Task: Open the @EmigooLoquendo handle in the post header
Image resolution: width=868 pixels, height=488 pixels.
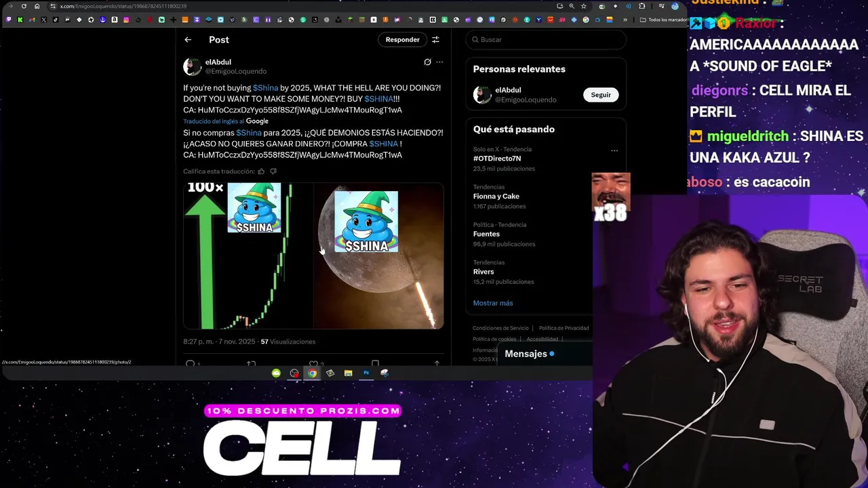Action: point(236,71)
